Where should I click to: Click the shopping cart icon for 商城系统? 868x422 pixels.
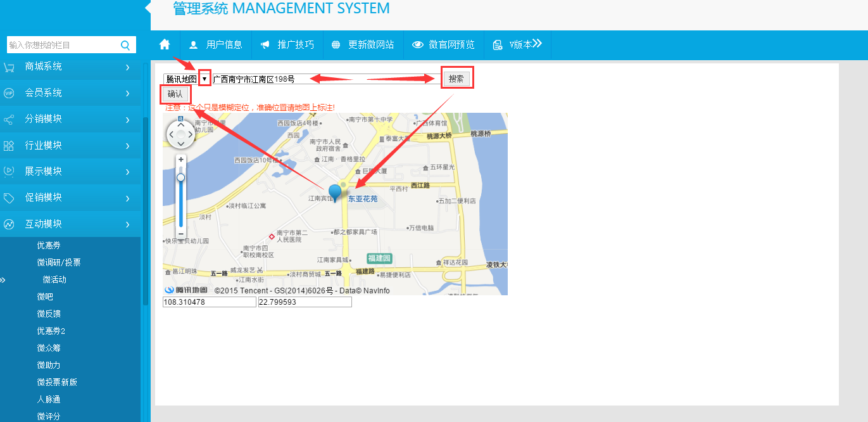9,67
